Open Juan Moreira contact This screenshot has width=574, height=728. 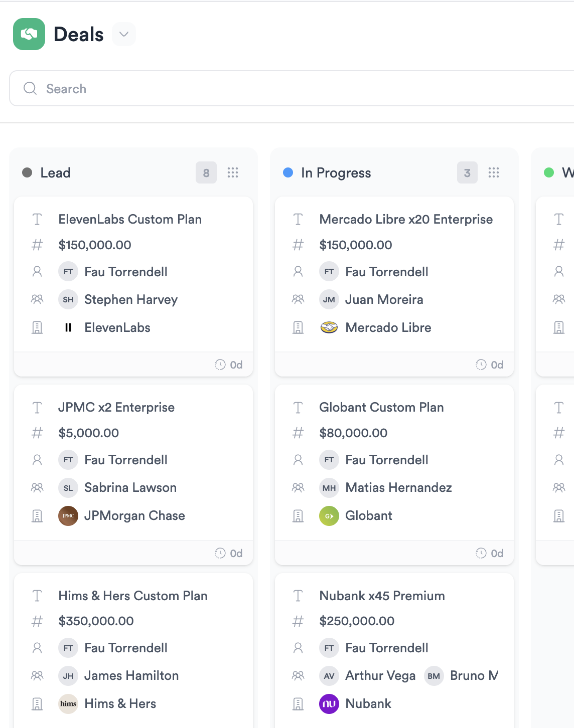[x=384, y=299]
